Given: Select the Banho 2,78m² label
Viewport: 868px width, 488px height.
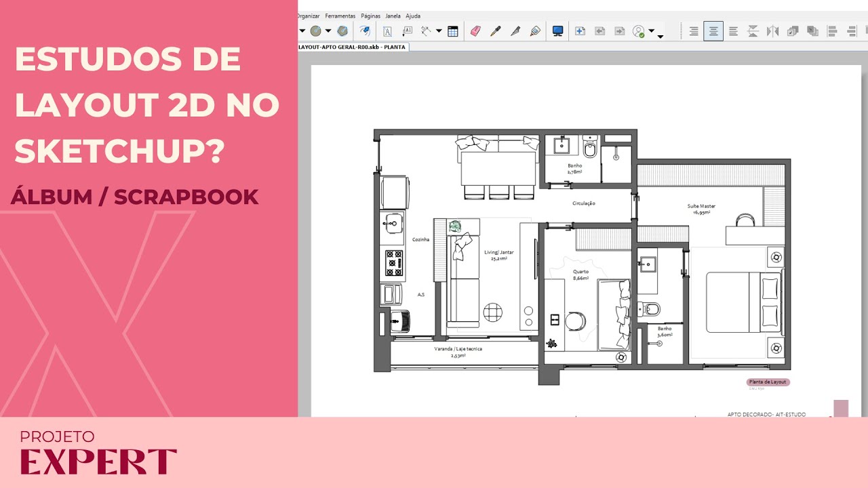Looking at the screenshot, I should [x=575, y=169].
